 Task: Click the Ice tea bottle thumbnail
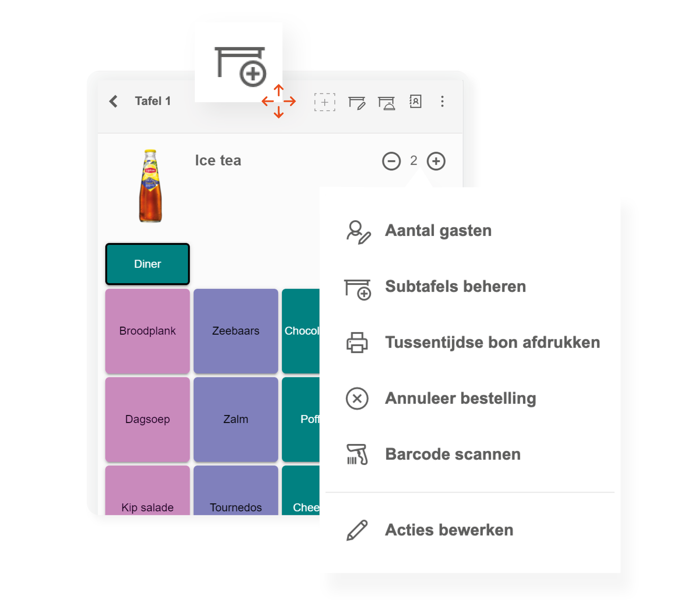150,186
